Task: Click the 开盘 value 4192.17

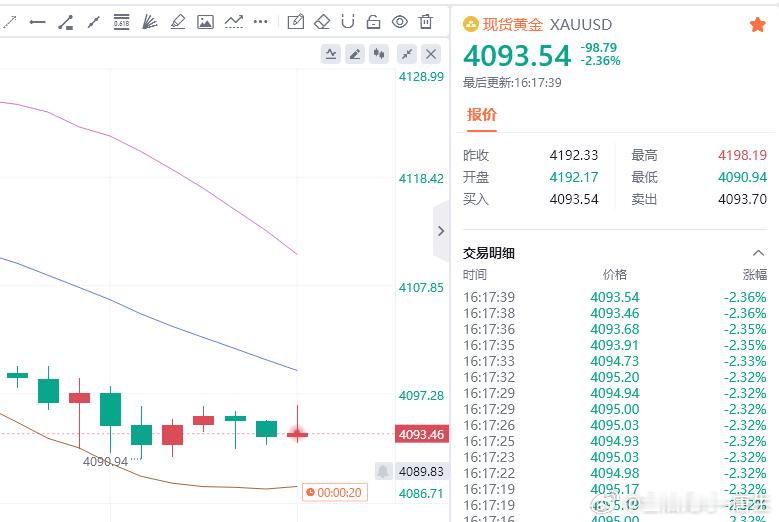Action: click(x=574, y=177)
